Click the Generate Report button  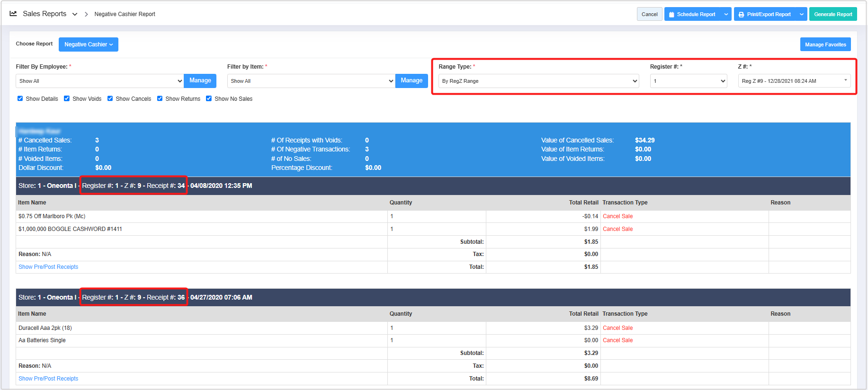tap(833, 14)
